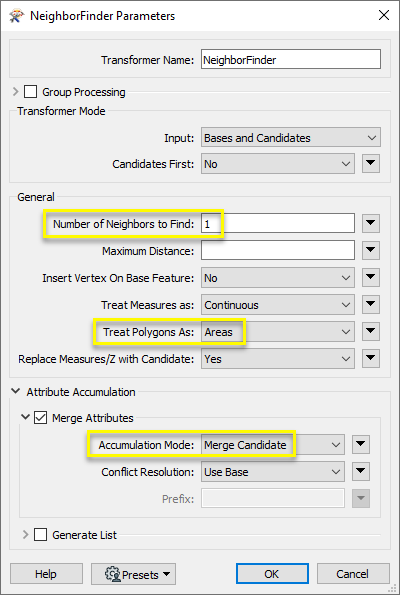Open the arrow menu beside Accumulation Mode

(x=361, y=444)
